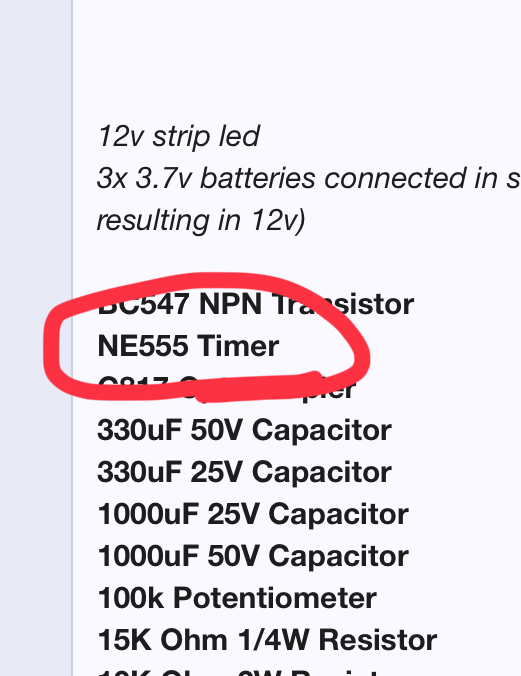Click the '15K Ohm 1/4W Resistor' entry
This screenshot has height=676, width=521.
[x=267, y=640]
